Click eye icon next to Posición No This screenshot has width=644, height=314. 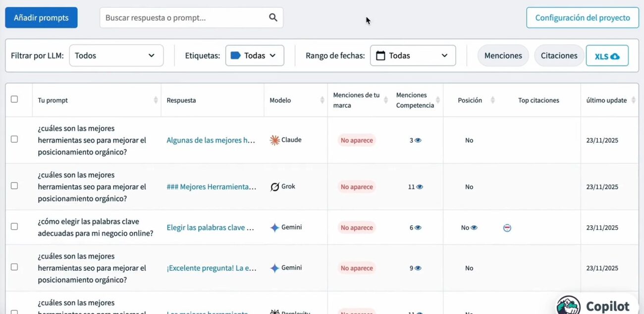click(474, 228)
